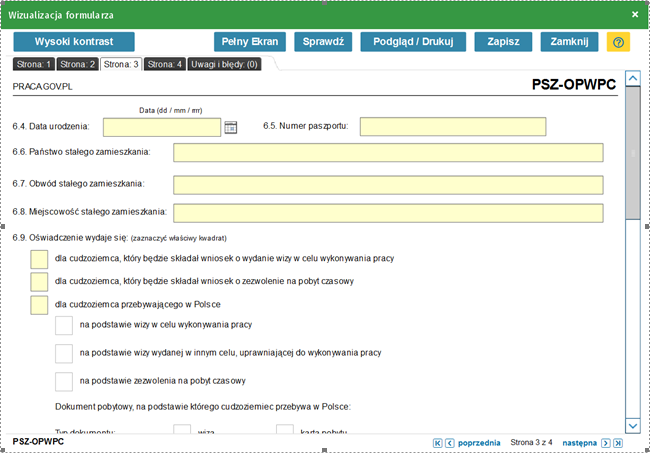Click the PSZ-OPWPC heading title

click(x=574, y=84)
